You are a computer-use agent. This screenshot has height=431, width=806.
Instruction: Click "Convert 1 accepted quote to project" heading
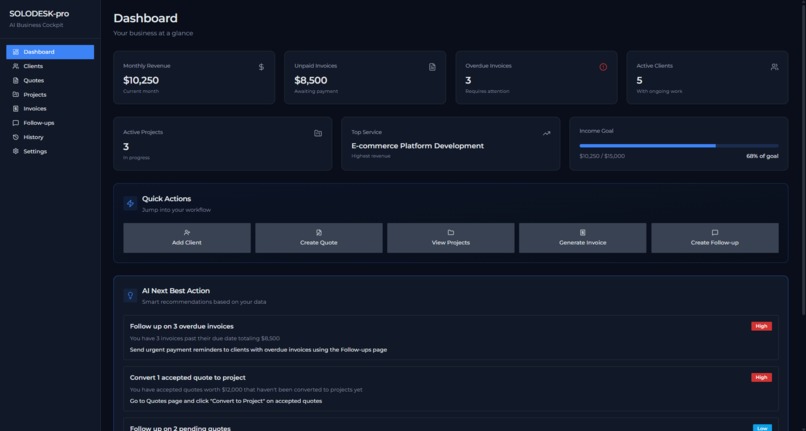pyautogui.click(x=188, y=378)
